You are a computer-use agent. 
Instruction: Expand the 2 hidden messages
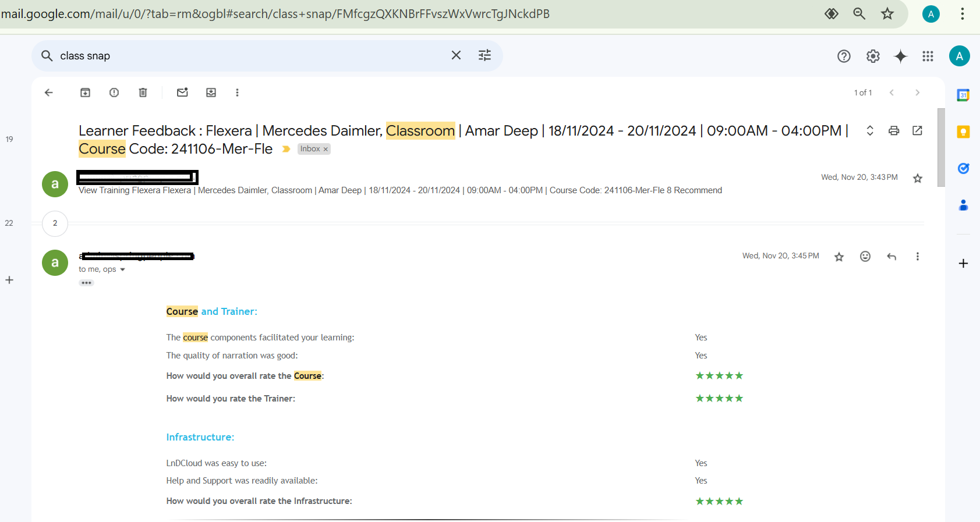pyautogui.click(x=55, y=223)
